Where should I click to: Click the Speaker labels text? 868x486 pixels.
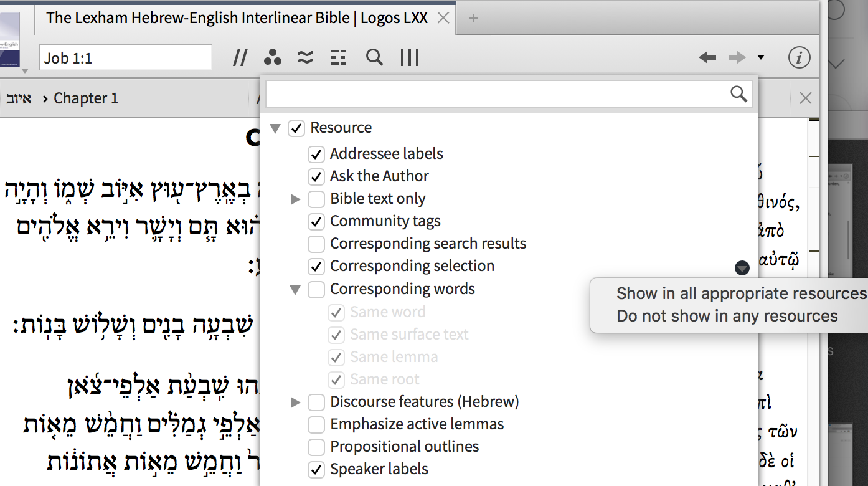[379, 469]
